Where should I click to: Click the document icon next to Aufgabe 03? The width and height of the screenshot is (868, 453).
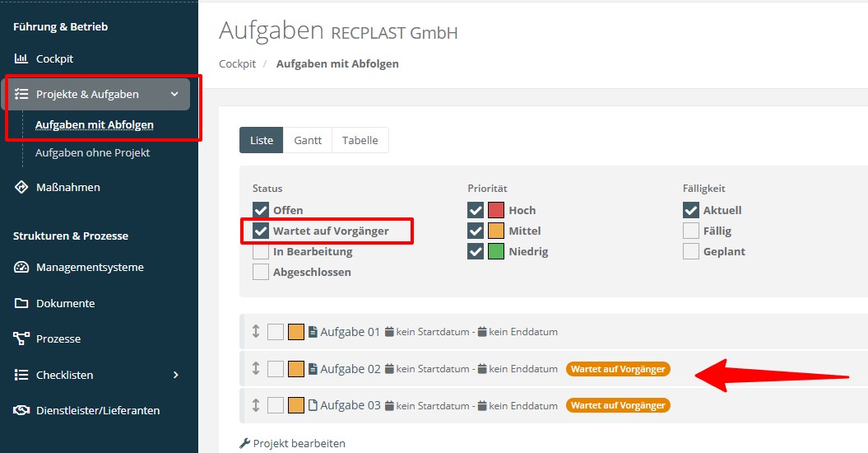click(x=313, y=405)
